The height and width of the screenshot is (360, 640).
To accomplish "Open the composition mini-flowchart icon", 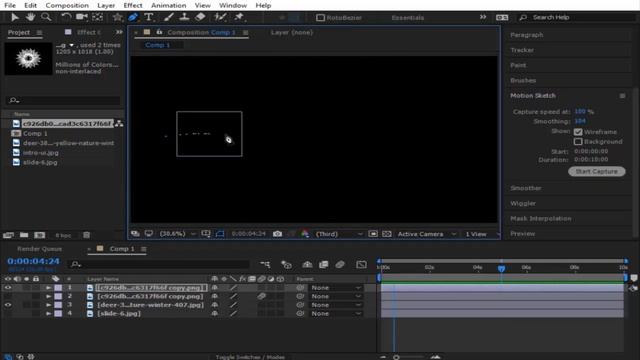I will tap(265, 264).
